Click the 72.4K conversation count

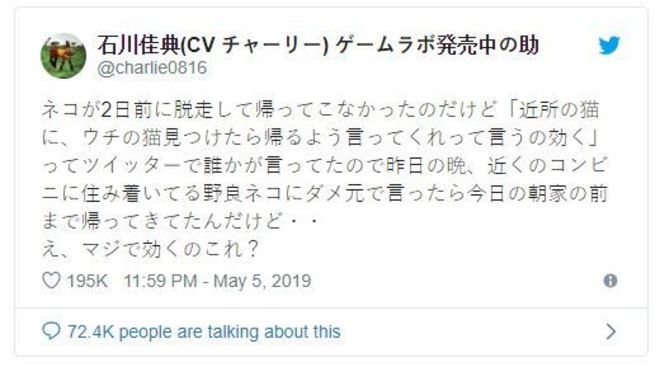90,332
